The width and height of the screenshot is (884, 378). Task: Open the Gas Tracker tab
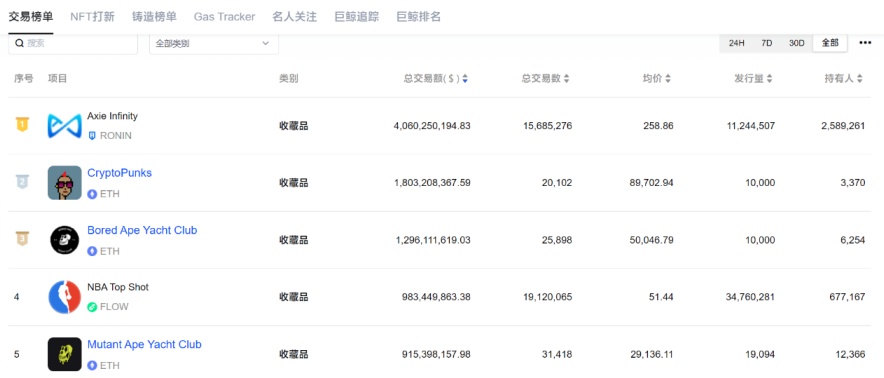224,17
